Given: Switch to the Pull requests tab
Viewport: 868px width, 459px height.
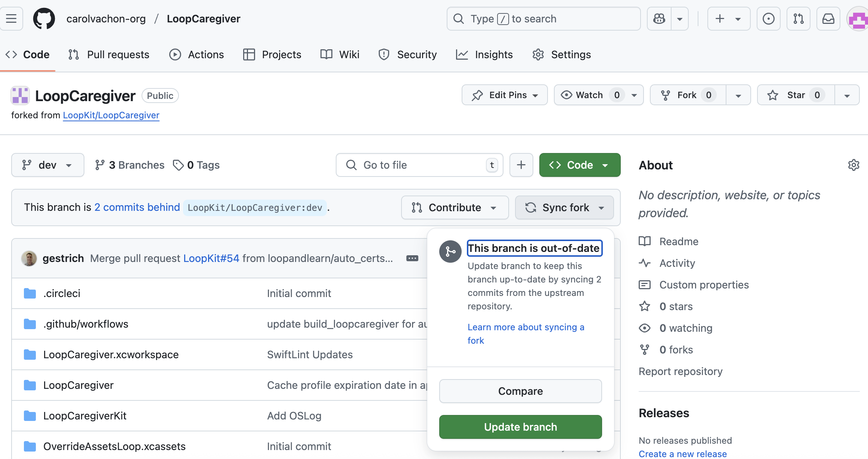Looking at the screenshot, I should [109, 54].
